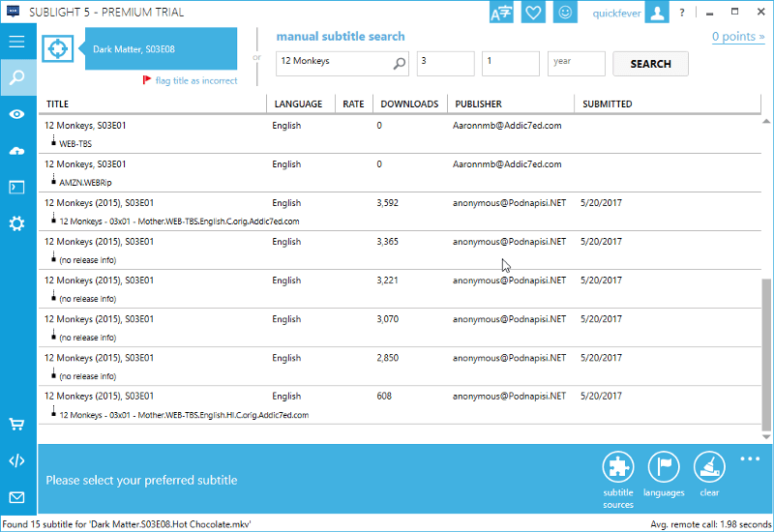Image resolution: width=774 pixels, height=532 pixels.
Task: Sort by LANGUAGE column header
Action: 301,104
